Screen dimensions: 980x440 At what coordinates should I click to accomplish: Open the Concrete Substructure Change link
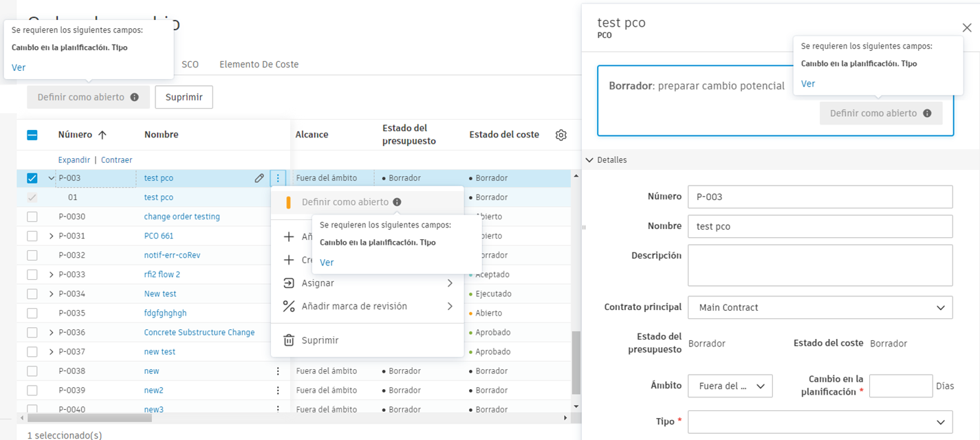tap(199, 333)
